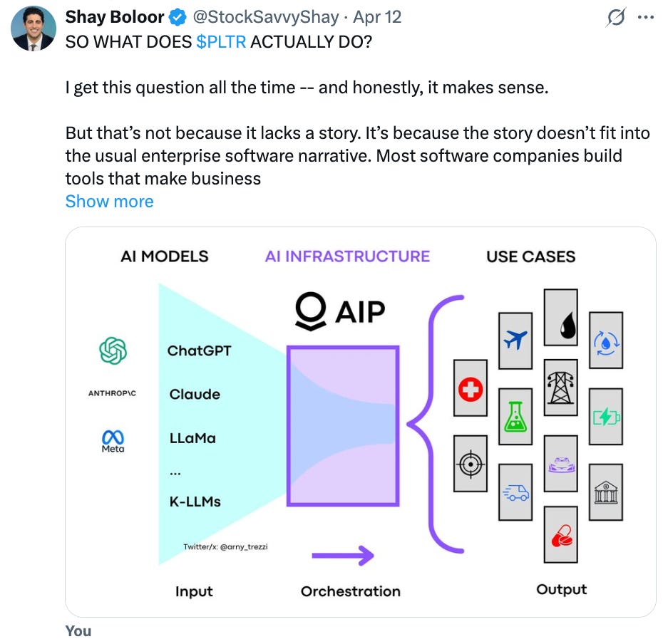Click the oil drop icon
The image size is (663, 644).
coord(560,317)
